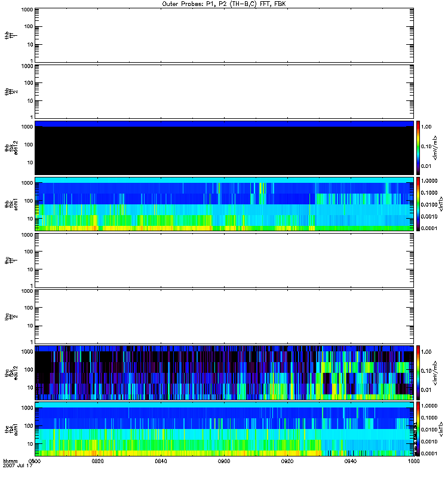
Task: Click the "thc fff 2" y-axis label
Action: coord(11,317)
